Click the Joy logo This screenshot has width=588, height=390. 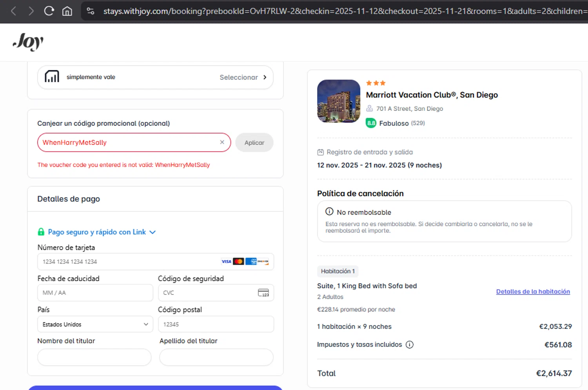[28, 42]
